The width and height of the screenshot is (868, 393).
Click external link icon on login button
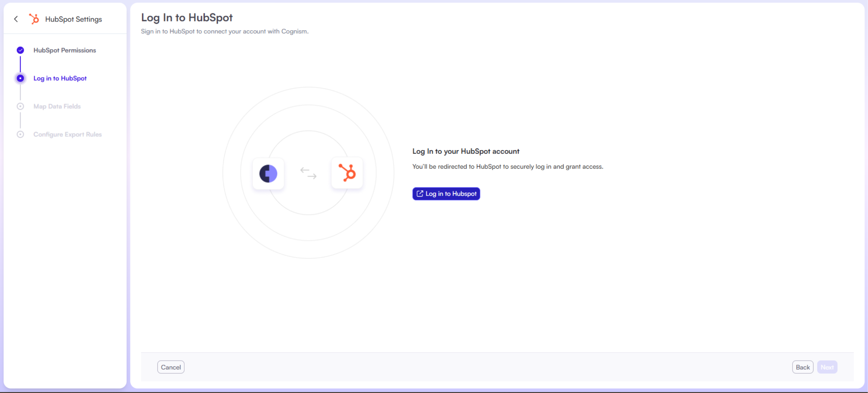[x=420, y=193]
